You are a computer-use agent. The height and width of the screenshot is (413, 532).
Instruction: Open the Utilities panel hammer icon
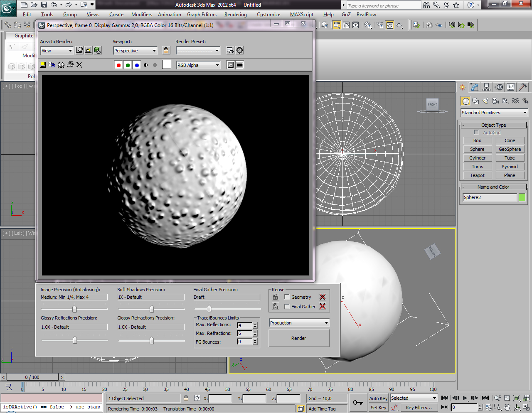tap(523, 87)
